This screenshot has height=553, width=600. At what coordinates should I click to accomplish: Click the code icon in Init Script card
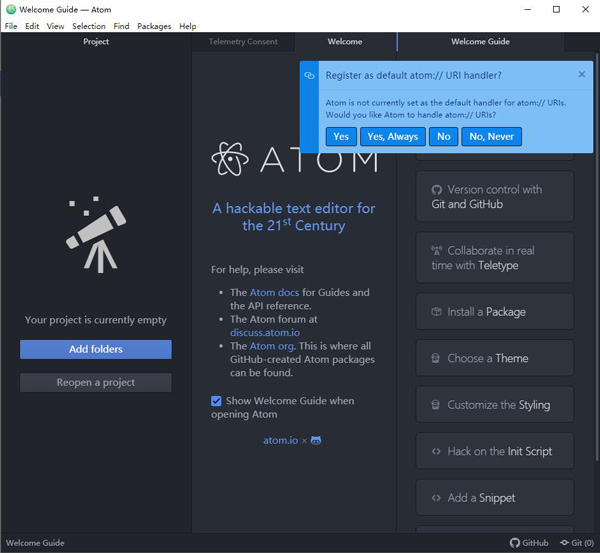(x=436, y=452)
